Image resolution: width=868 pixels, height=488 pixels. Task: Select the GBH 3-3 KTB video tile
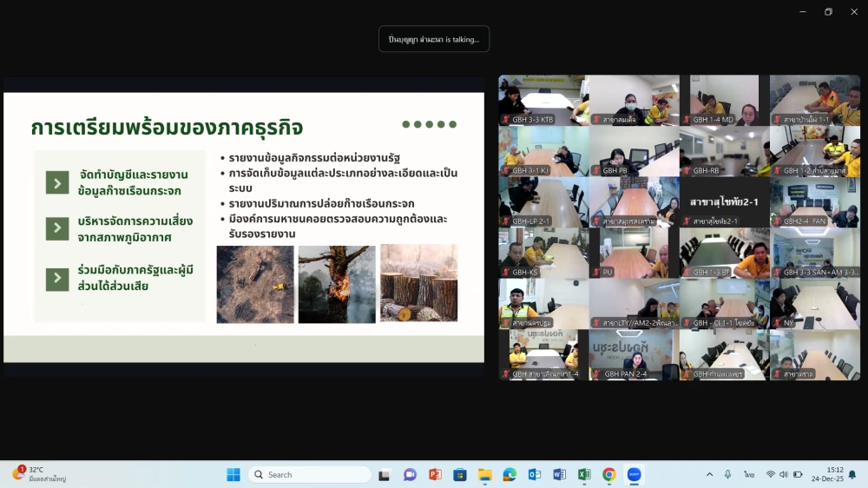[543, 100]
